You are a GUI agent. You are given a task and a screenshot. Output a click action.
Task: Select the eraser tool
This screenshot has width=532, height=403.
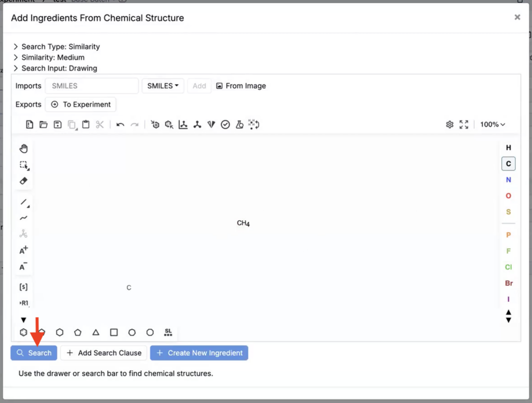(x=23, y=181)
